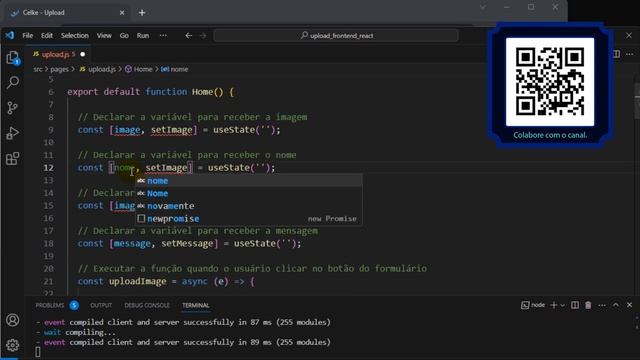Viewport: 640px width, 360px height.
Task: Open editor more actions ellipsis
Action: (630, 54)
